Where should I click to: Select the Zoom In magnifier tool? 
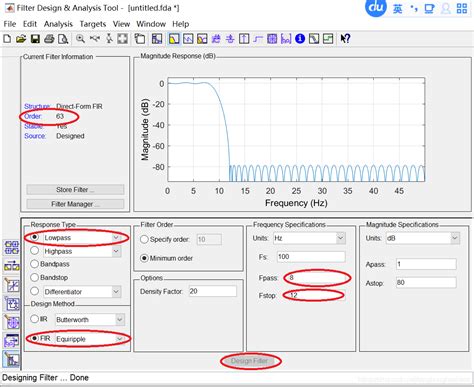(x=80, y=39)
